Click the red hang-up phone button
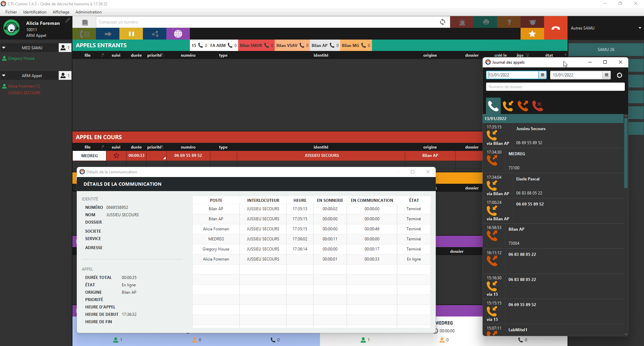Image resolution: width=644 pixels, height=346 pixels. tap(555, 28)
